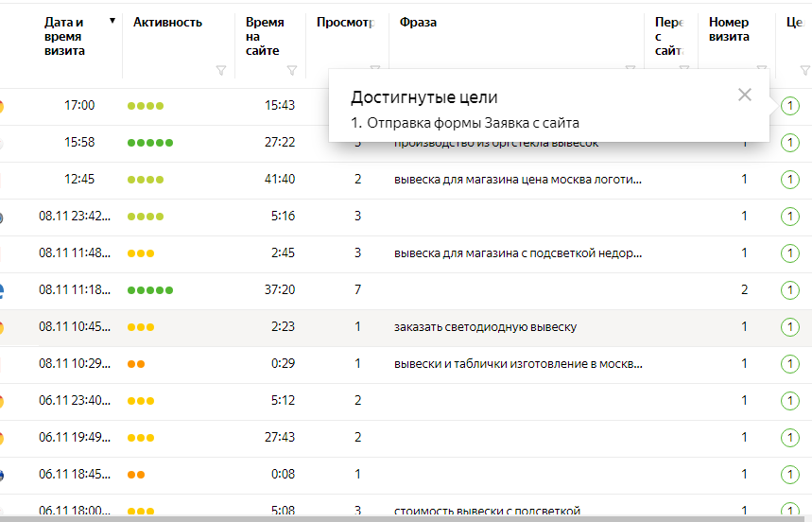Open the 06.11 18:45 visit date cell
The width and height of the screenshot is (812, 522).
(75, 474)
